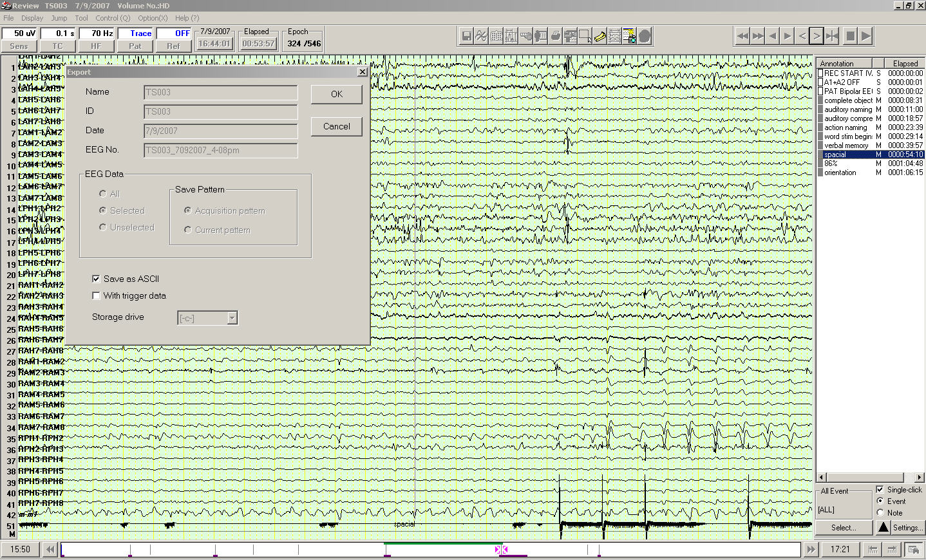Screen dimensions: 926x560
Task: Click OK in the Export dialog
Action: (x=336, y=94)
